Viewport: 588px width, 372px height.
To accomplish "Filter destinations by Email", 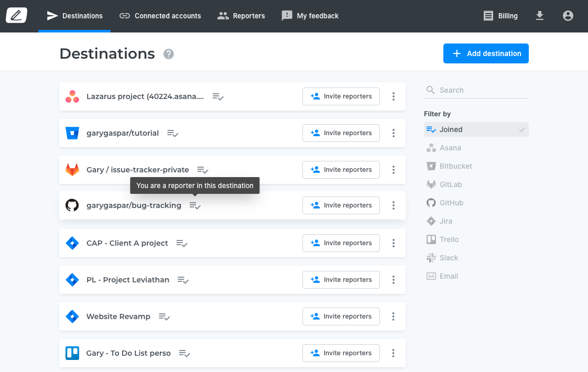I will [x=442, y=276].
